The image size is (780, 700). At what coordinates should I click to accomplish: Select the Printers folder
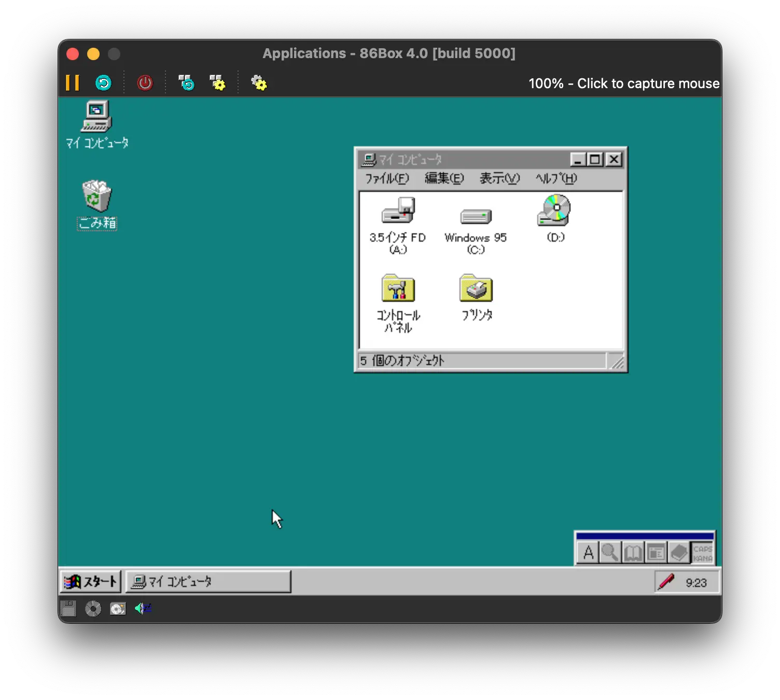coord(476,298)
